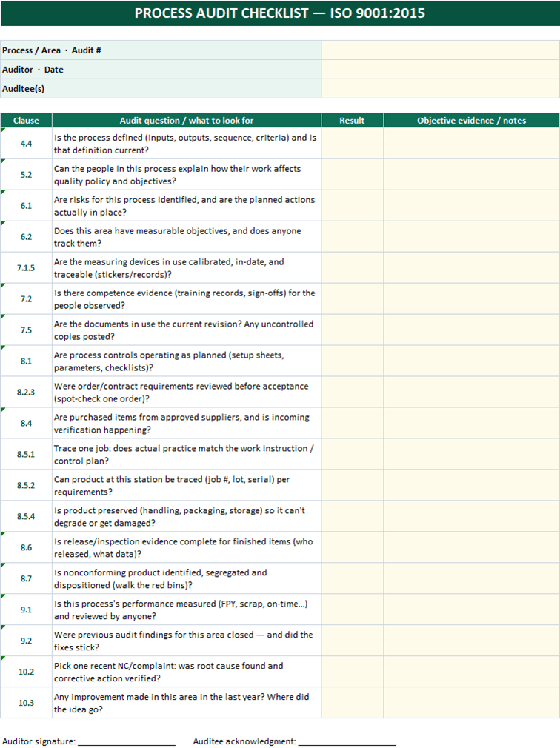
Task: Click clause cell 8.2.3
Action: (26, 392)
